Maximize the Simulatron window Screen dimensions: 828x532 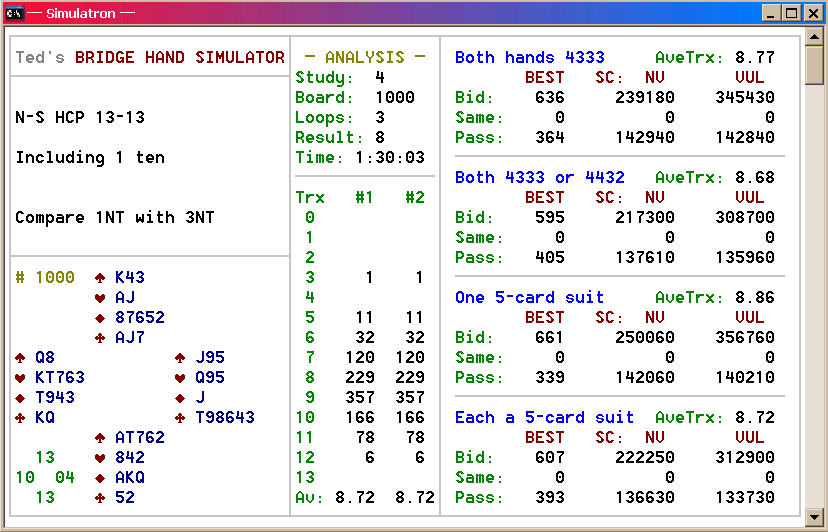790,13
